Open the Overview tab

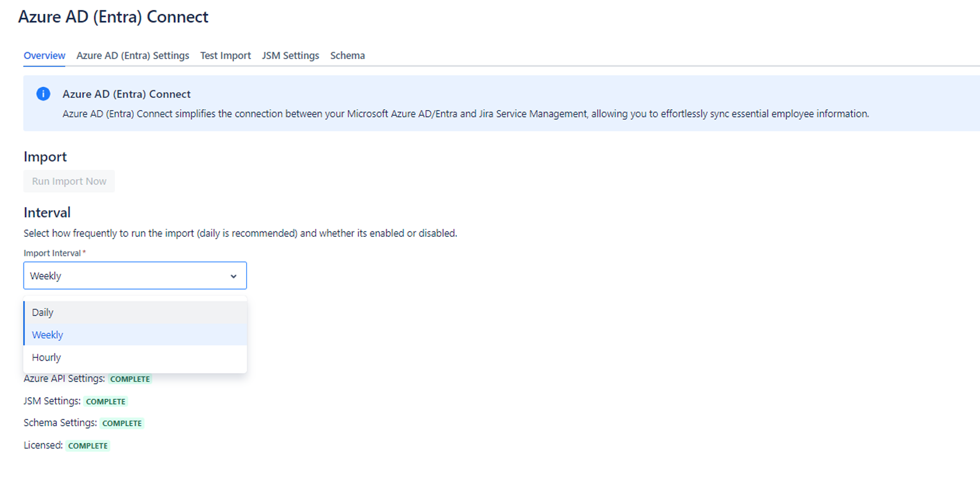coord(44,55)
